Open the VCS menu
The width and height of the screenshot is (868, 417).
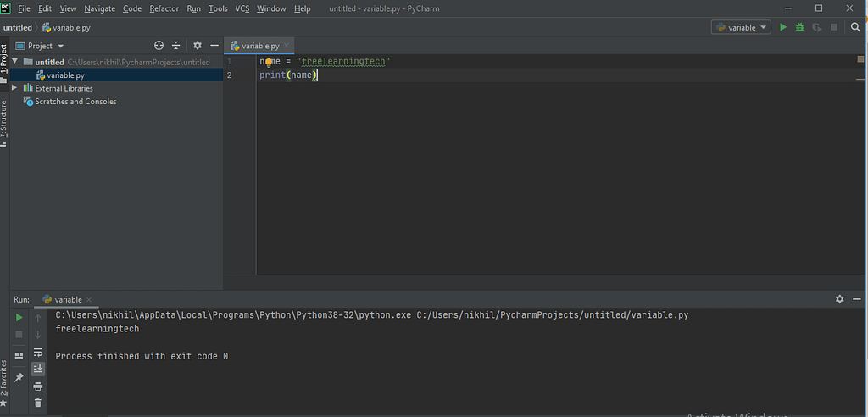[242, 8]
